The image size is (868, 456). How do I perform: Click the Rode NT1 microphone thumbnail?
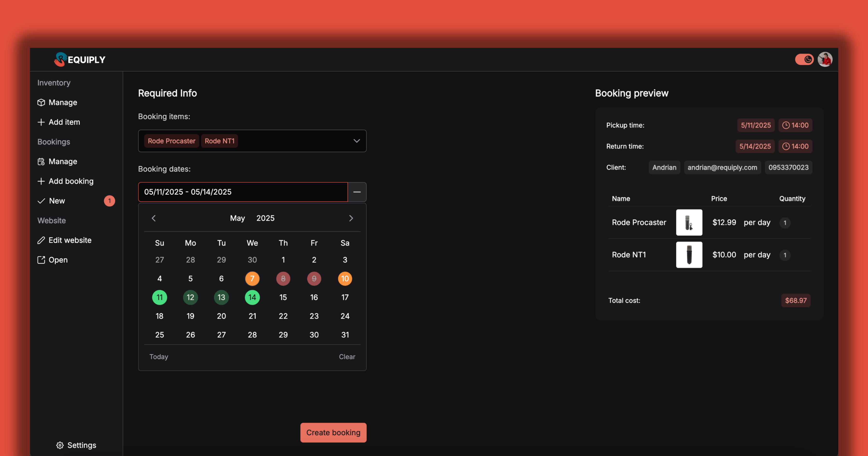point(689,255)
